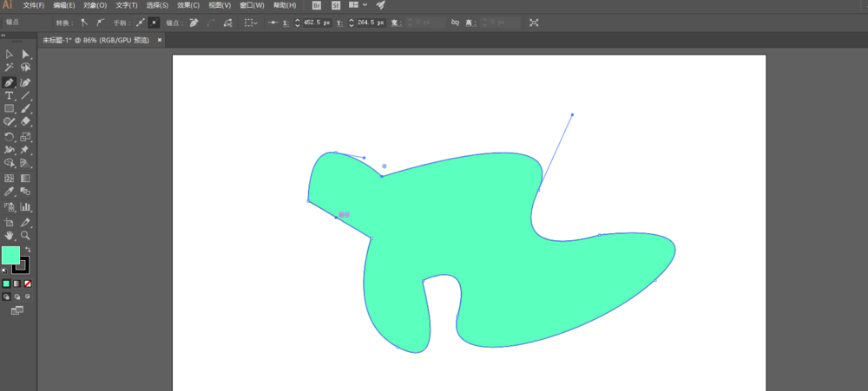
Task: Select the Type tool
Action: pos(10,95)
